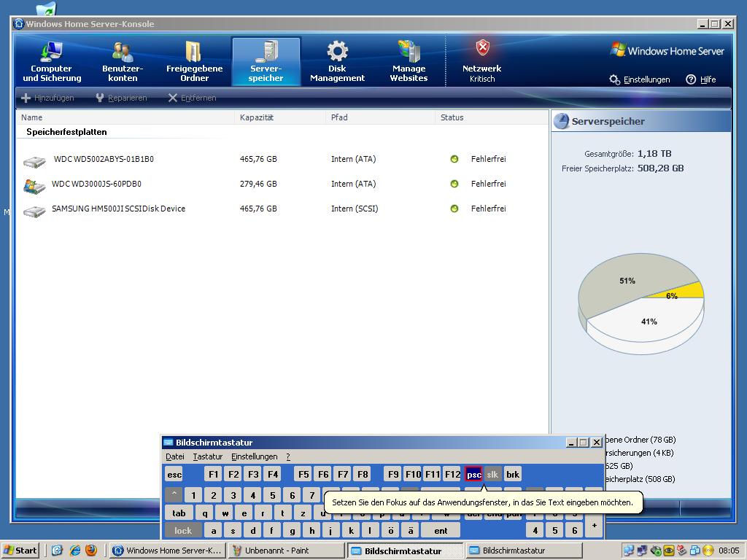Click the Hinzufügen toolbar button
The image size is (747, 560).
47,98
